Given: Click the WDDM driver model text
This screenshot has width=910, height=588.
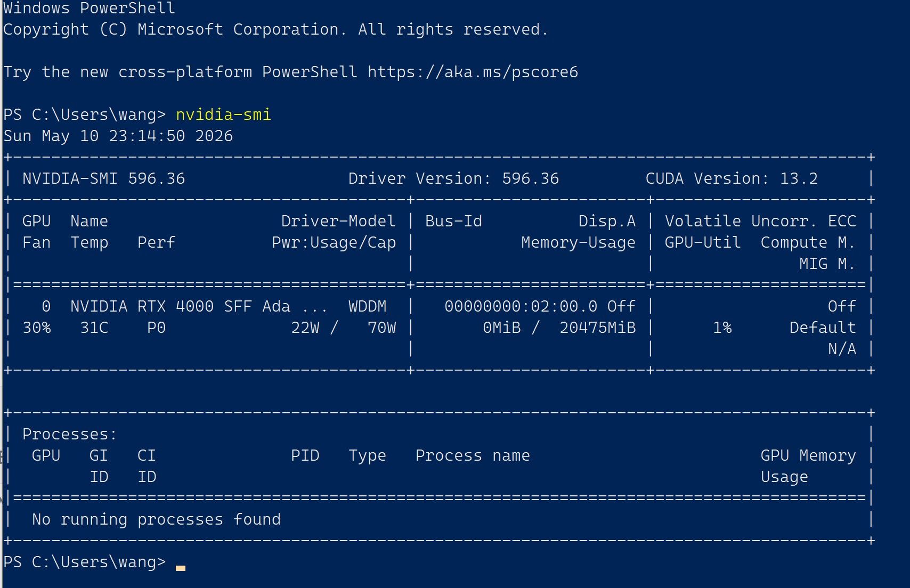Looking at the screenshot, I should pos(367,306).
